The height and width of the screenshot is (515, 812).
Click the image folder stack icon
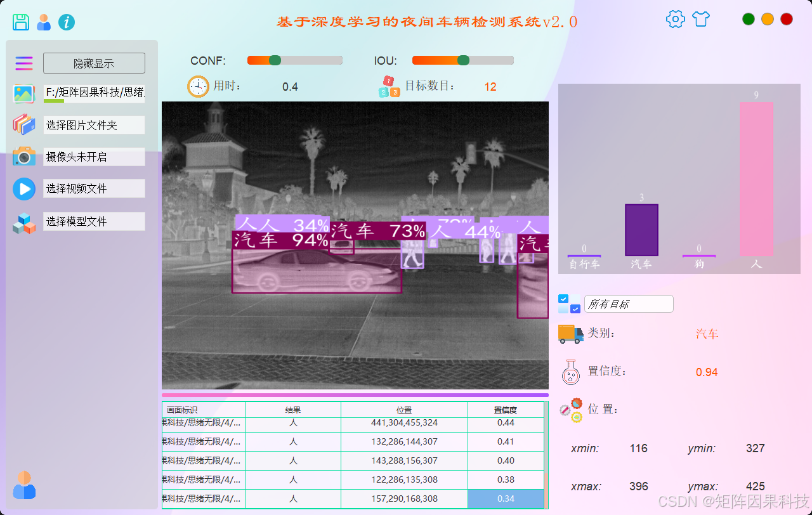tap(24, 124)
